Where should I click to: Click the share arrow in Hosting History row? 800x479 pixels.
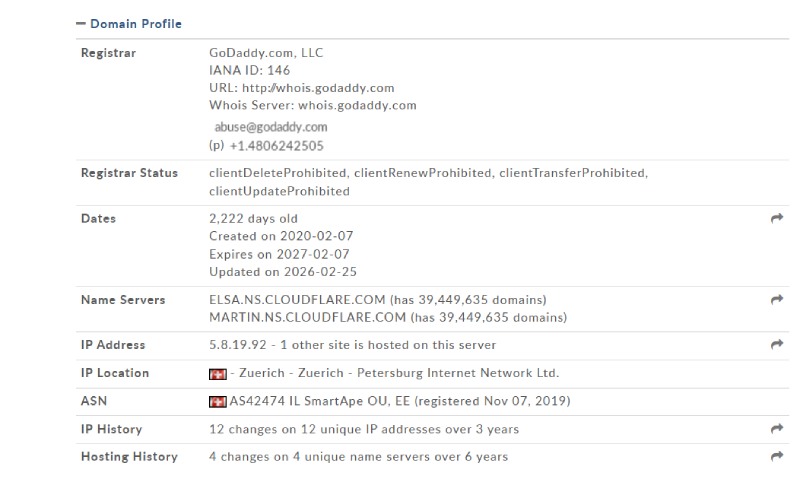(x=777, y=457)
